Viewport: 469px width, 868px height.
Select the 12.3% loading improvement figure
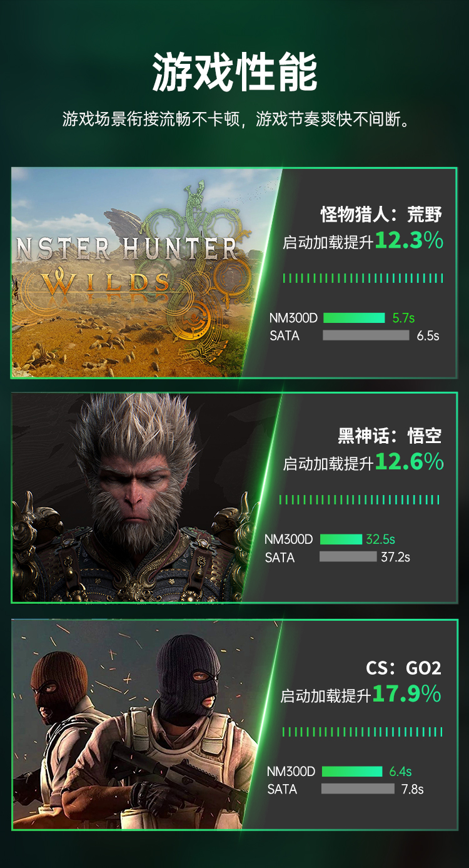[x=409, y=241]
